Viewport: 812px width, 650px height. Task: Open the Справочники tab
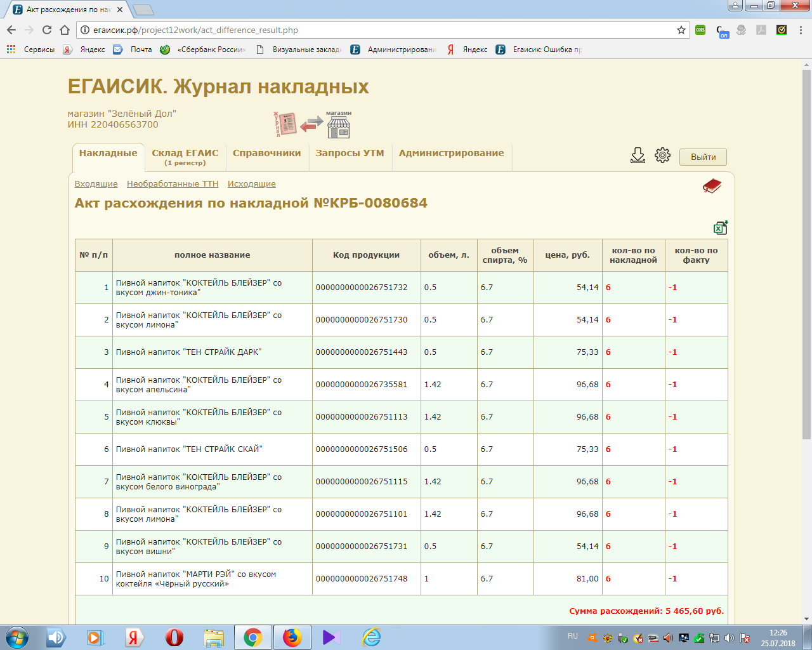click(267, 157)
